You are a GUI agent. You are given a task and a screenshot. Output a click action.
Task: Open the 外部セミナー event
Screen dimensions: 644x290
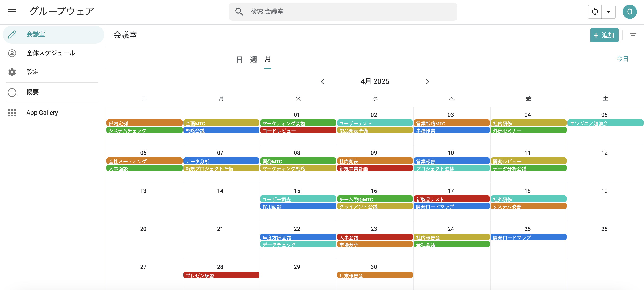(x=528, y=130)
